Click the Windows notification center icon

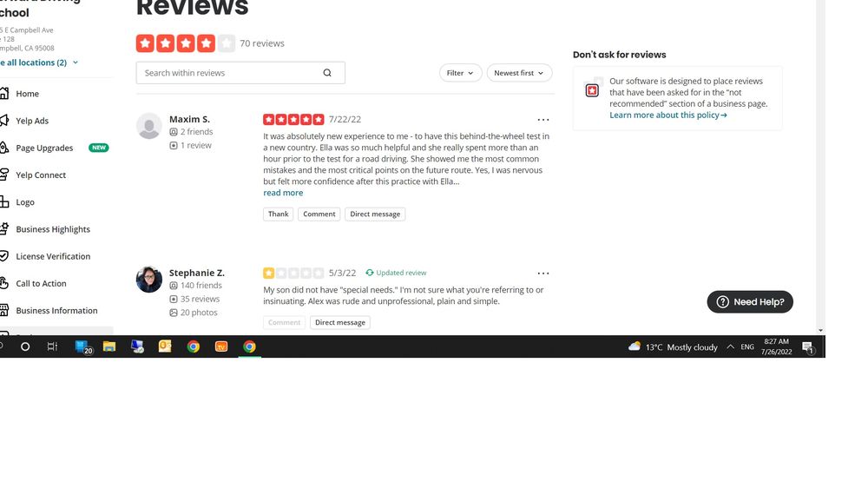[808, 347]
